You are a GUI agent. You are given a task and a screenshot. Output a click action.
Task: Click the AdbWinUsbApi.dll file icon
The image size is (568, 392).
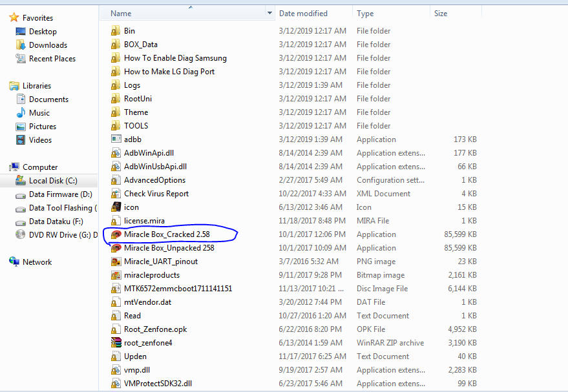click(116, 167)
